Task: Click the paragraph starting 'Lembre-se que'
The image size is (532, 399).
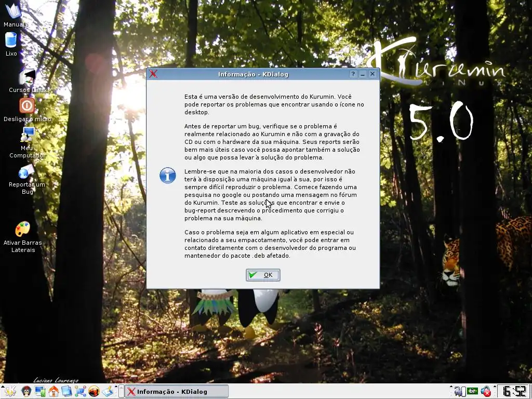Action: click(271, 195)
